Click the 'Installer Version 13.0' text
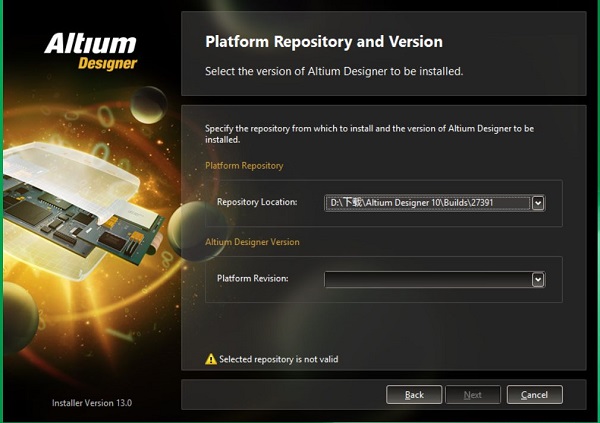 pos(92,403)
